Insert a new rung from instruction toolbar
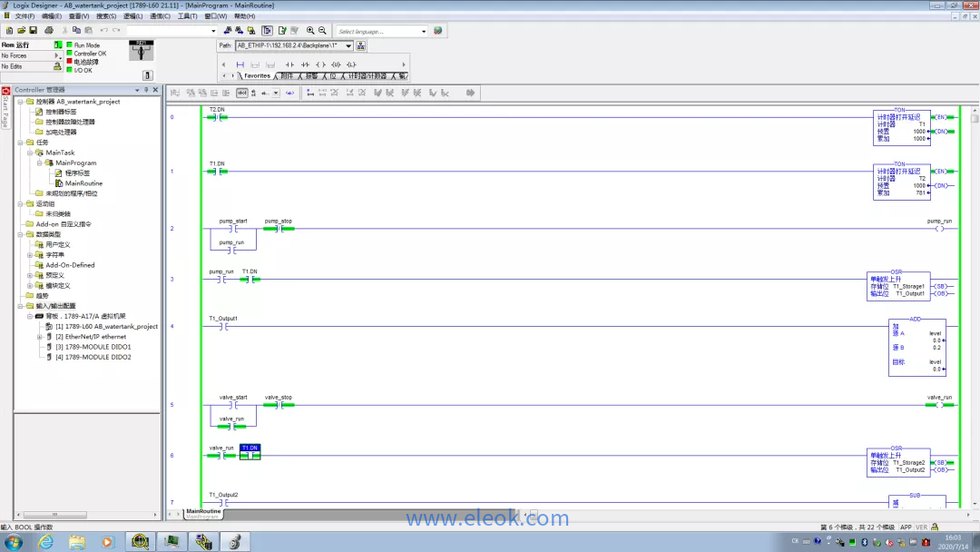 (240, 64)
